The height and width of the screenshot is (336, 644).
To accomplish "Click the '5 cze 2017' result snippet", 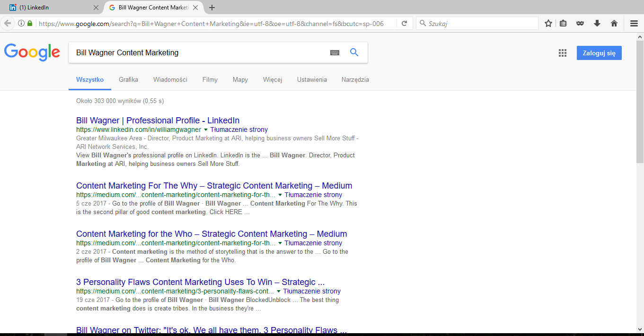I will [217, 208].
